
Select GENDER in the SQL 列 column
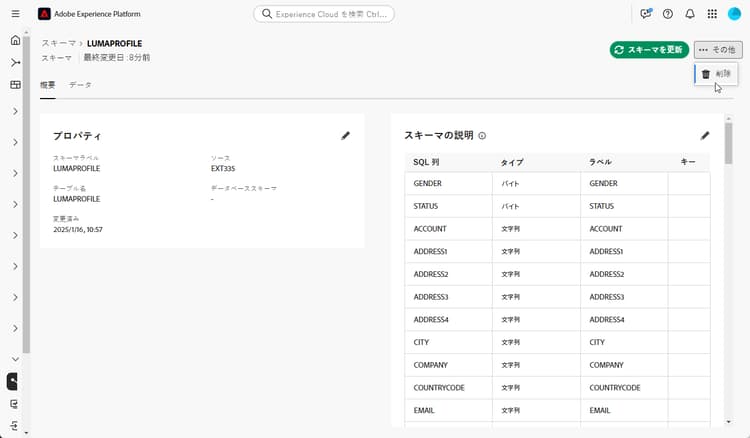tap(428, 184)
